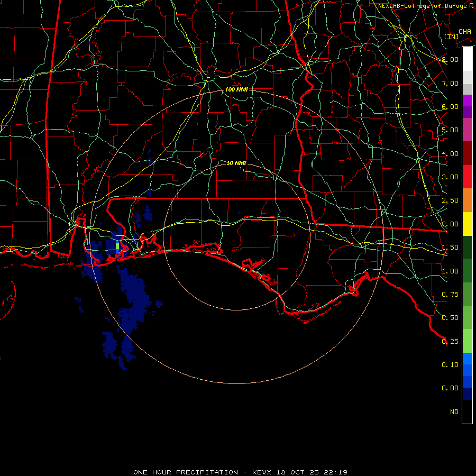The height and width of the screenshot is (476, 476).
Task: Click the 0.00 legend value
Action: [x=450, y=388]
